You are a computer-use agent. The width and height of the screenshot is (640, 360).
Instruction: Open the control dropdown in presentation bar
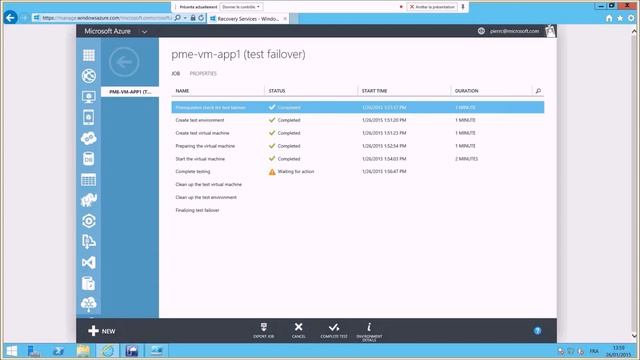[241, 7]
